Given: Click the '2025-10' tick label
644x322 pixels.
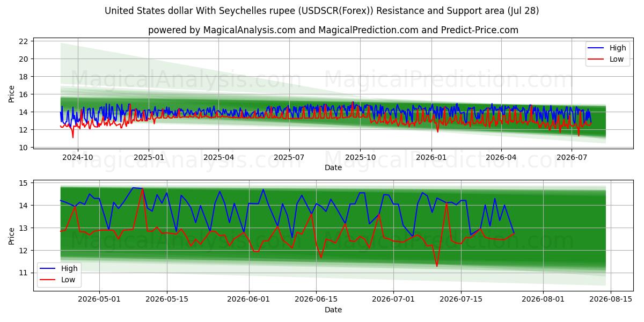Looking at the screenshot, I should pos(360,157).
